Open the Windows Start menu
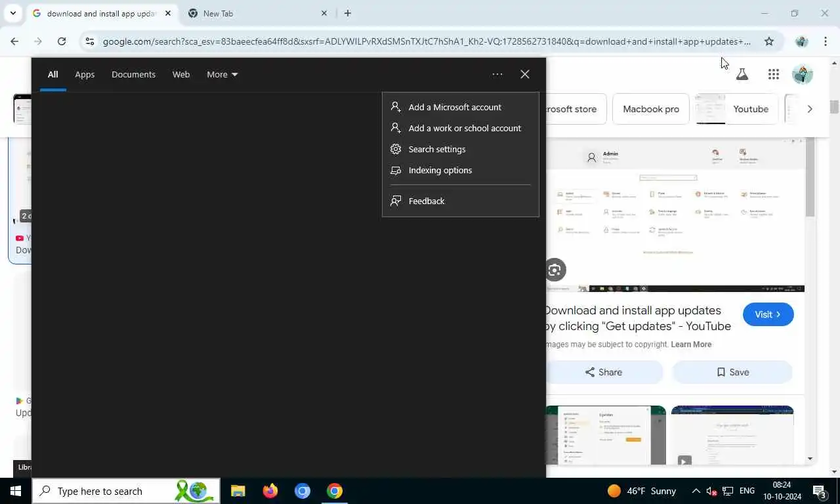The image size is (840, 504). pos(16,491)
